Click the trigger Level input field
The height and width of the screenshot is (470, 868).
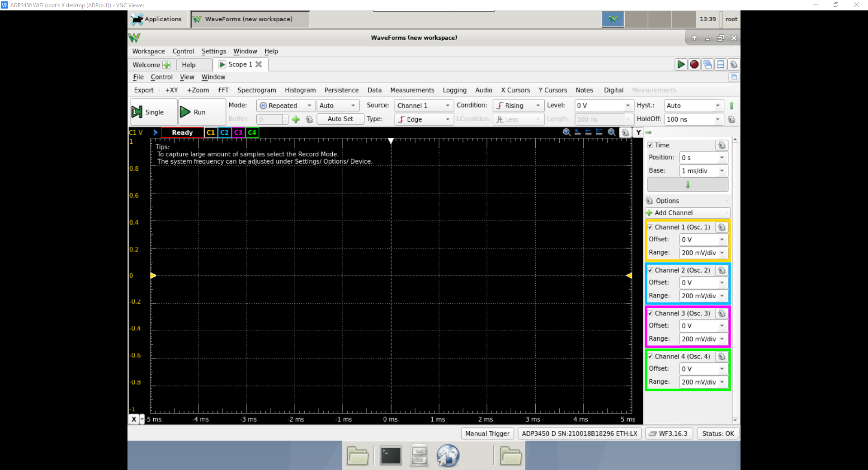point(603,106)
